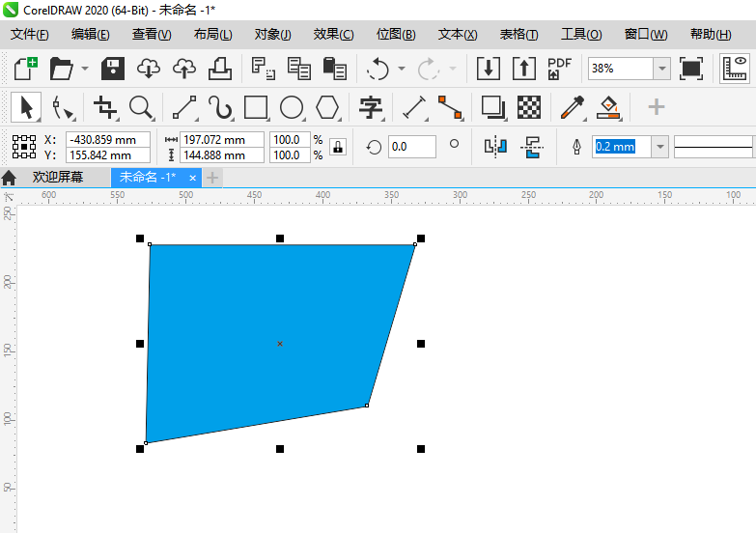756x533 pixels.
Task: Select the Pick tool arrow
Action: pos(25,106)
